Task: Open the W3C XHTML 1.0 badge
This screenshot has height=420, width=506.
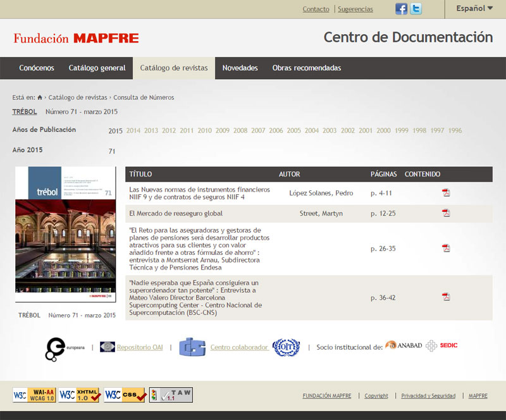Action: pyautogui.click(x=80, y=395)
